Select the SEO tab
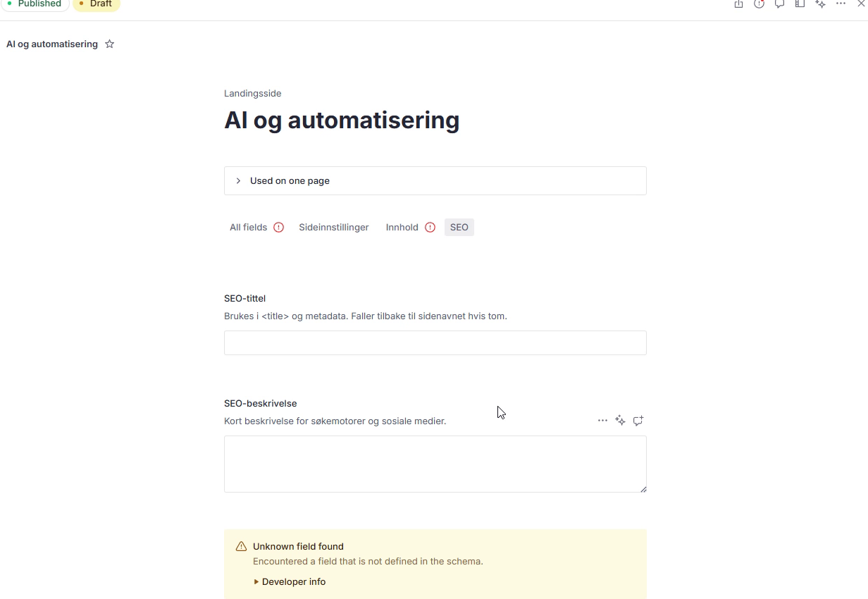 pos(459,227)
